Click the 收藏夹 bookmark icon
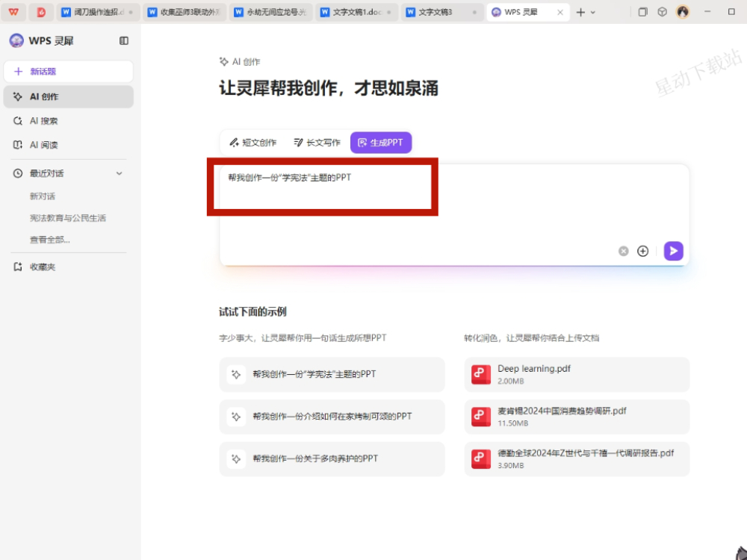Viewport: 747px width, 560px height. coord(18,267)
